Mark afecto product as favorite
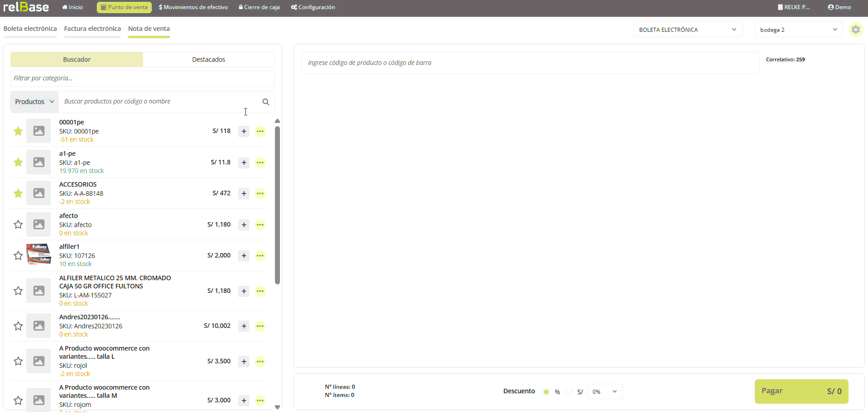 [x=18, y=224]
